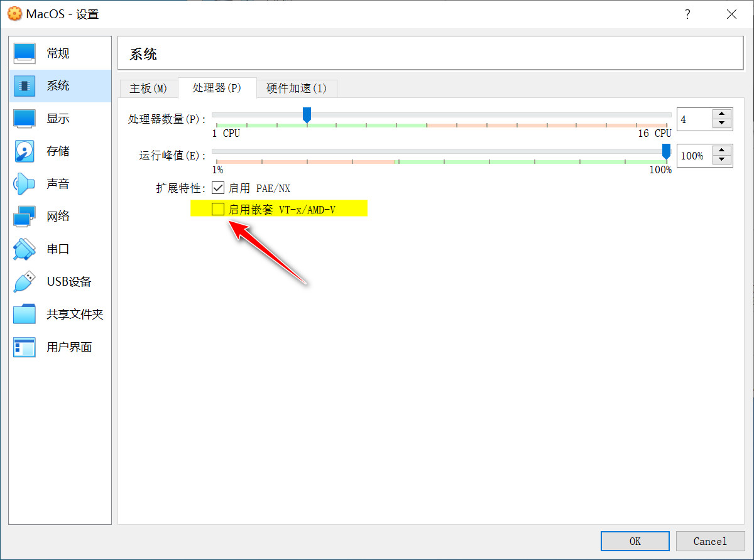Click the execution cap field showing 100%
The height and width of the screenshot is (560, 754).
click(x=694, y=155)
